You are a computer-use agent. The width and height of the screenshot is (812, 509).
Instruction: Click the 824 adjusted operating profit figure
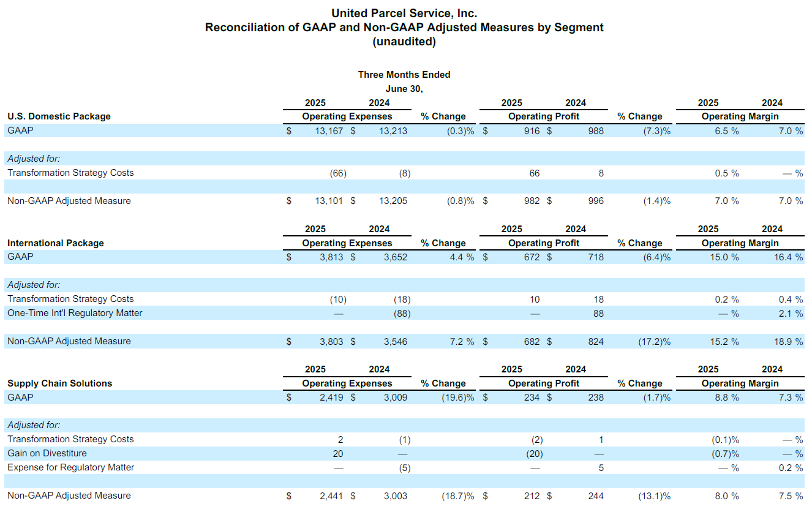(596, 341)
